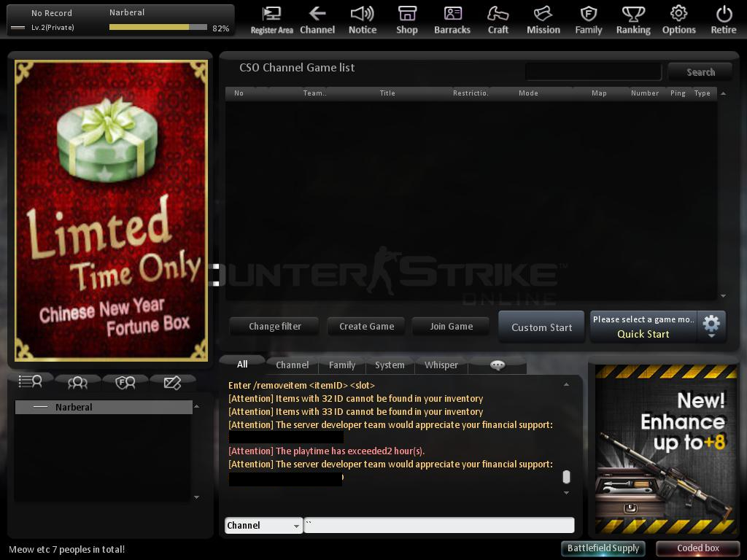Select Narberal in the user list

104,407
